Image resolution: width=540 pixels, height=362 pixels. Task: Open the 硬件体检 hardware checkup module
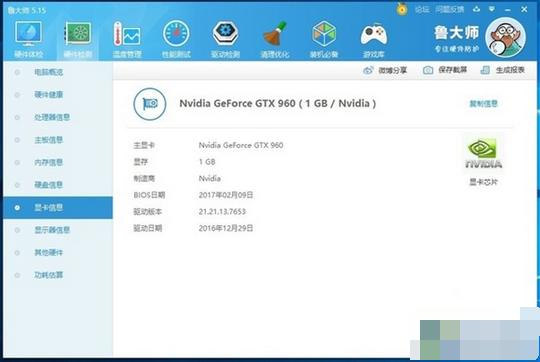coord(29,39)
